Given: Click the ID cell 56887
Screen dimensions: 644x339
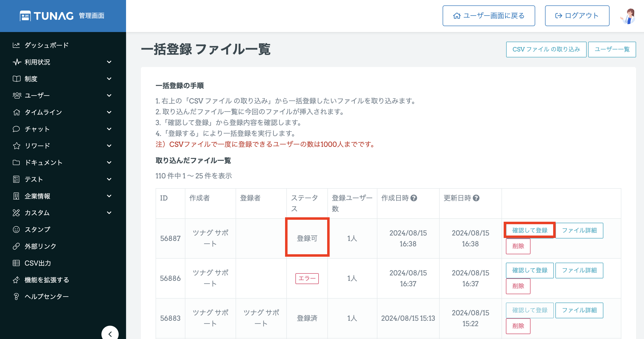Looking at the screenshot, I should pyautogui.click(x=170, y=238).
